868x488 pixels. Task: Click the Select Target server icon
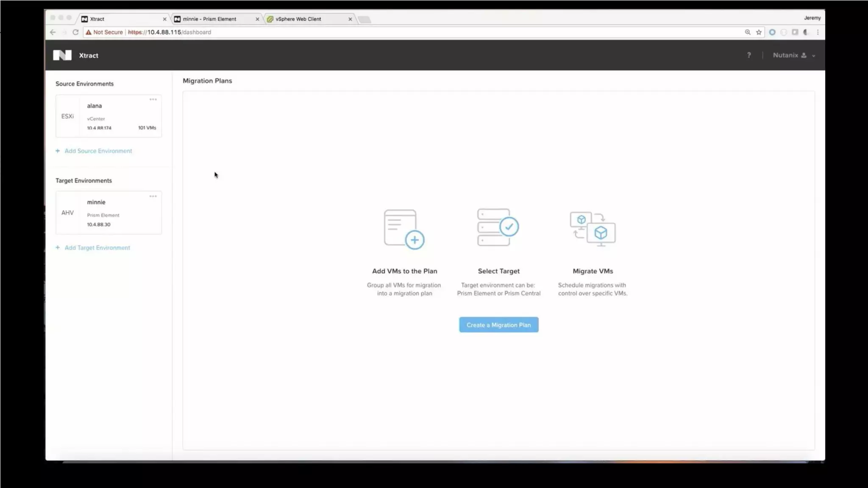(x=498, y=227)
